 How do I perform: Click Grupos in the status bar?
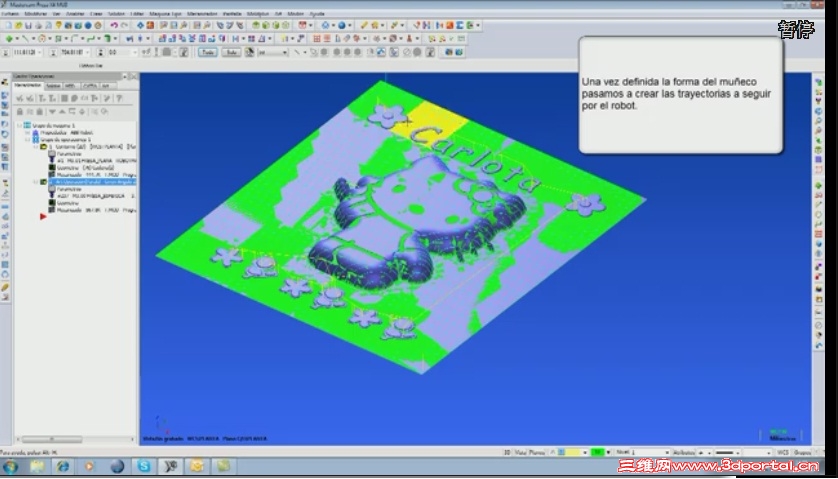pos(802,452)
